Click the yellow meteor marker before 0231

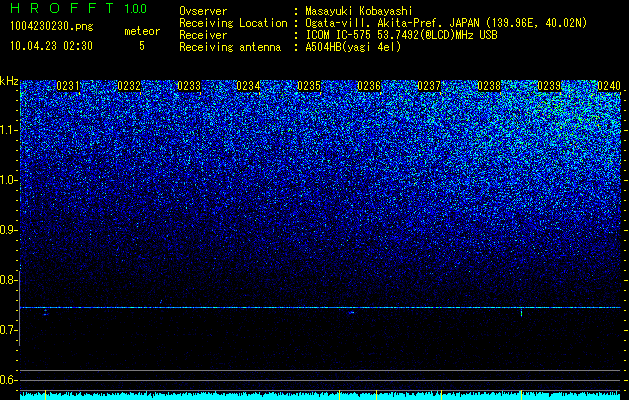point(45,394)
